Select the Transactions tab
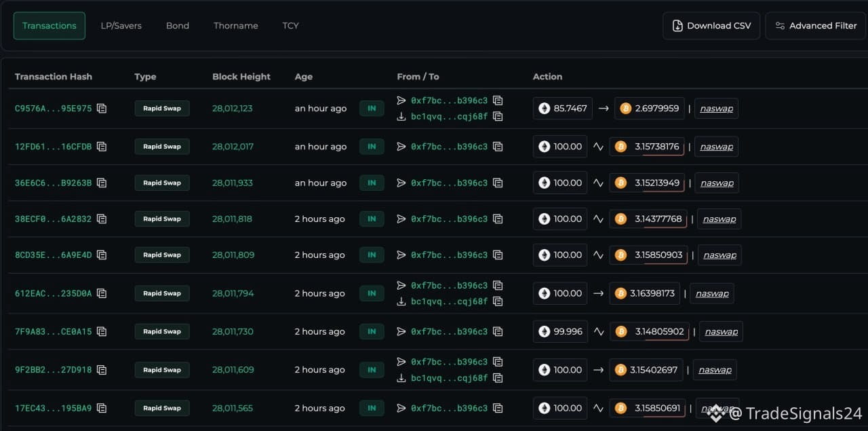This screenshot has width=868, height=431. coord(50,26)
